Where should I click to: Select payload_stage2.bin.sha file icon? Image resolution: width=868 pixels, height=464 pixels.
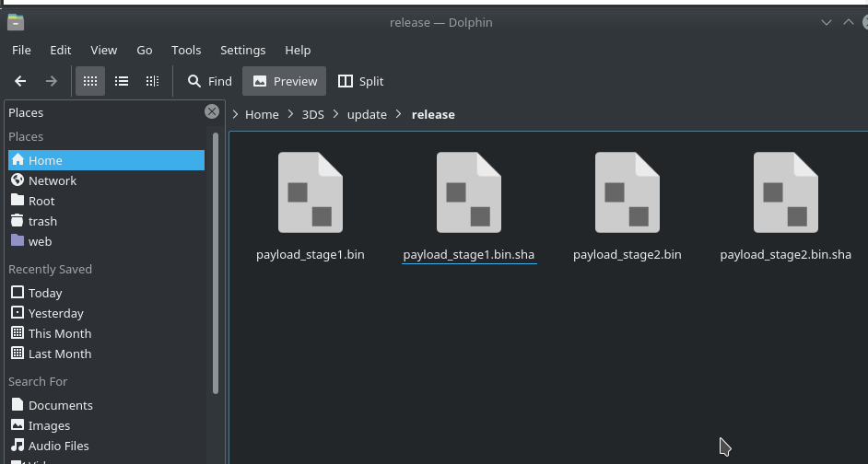coord(785,192)
